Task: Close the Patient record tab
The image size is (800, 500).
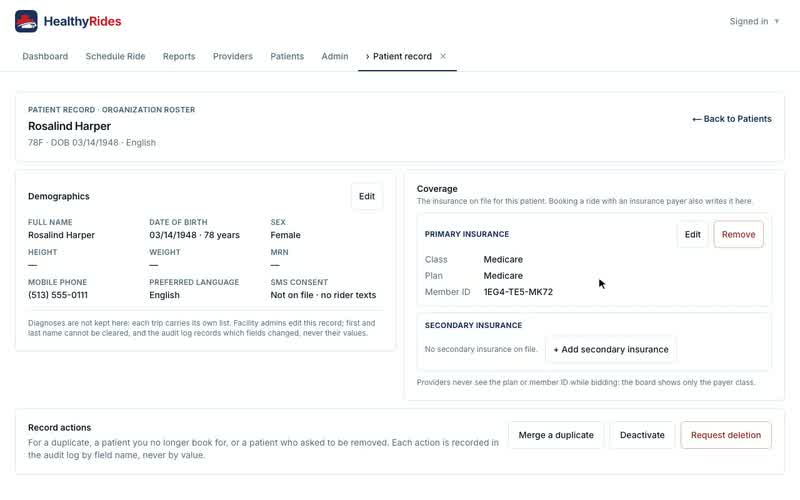Action: click(443, 56)
